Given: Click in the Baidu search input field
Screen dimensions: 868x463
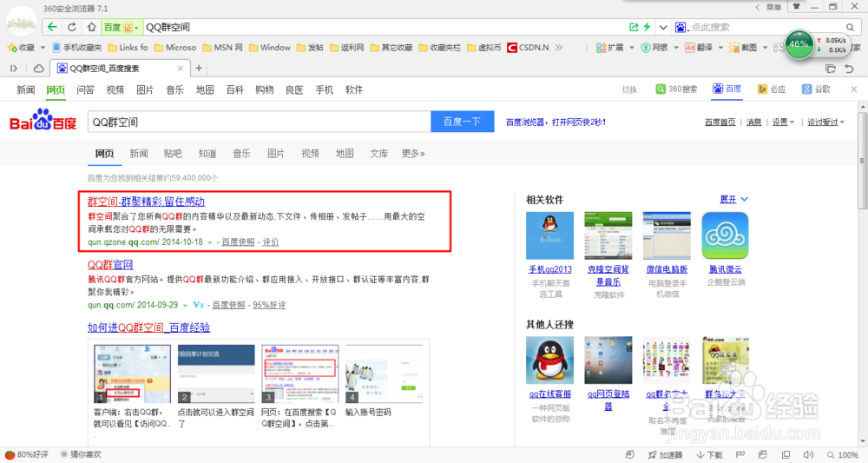Looking at the screenshot, I should (x=259, y=122).
